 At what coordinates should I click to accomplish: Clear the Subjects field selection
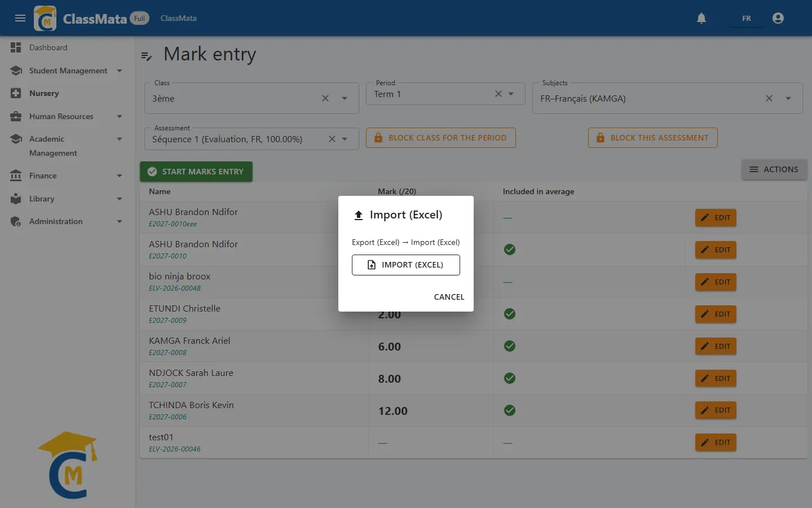click(769, 98)
